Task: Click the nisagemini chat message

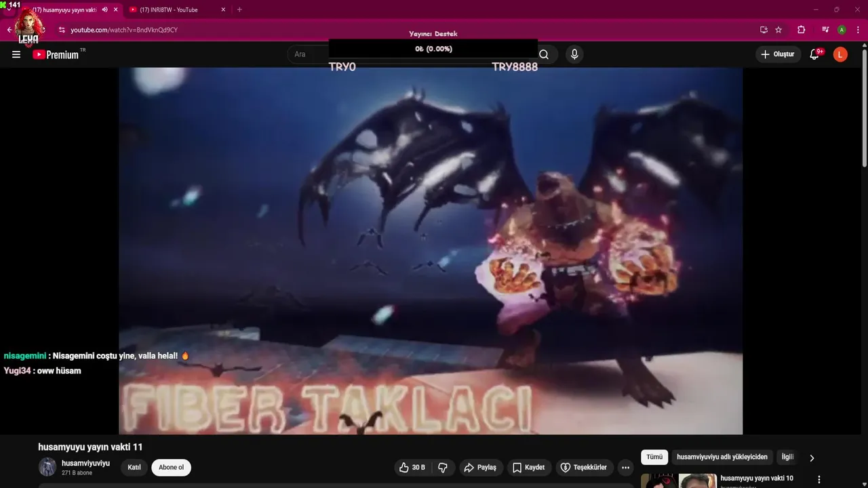Action: [x=96, y=356]
